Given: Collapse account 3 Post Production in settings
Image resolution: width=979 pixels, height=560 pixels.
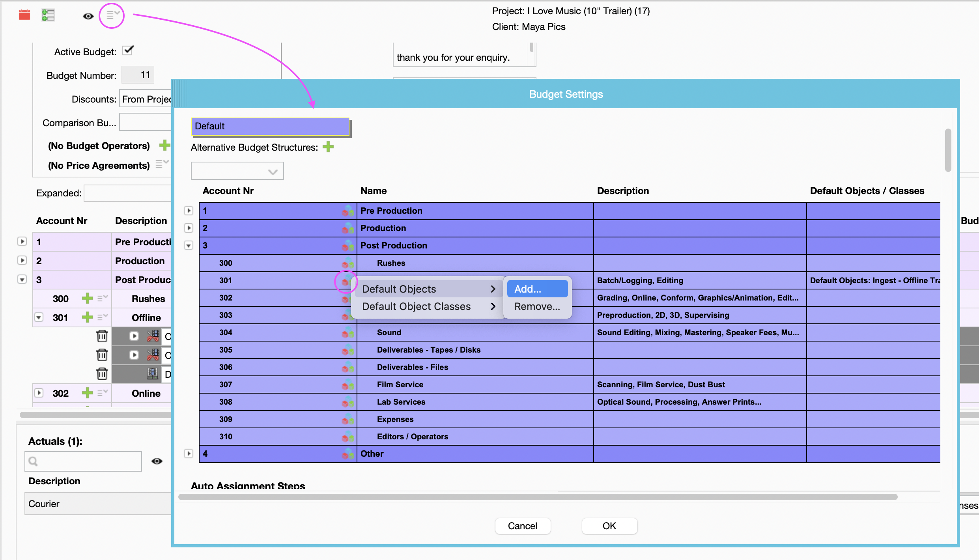Looking at the screenshot, I should pyautogui.click(x=189, y=245).
